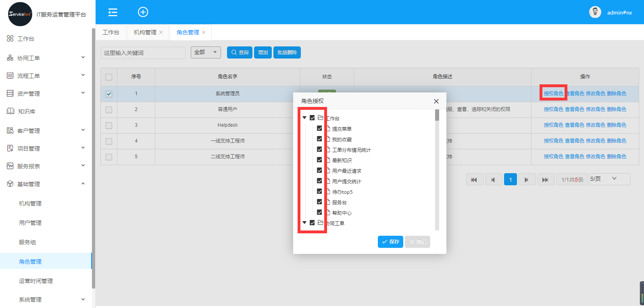
Task: Expand the 资产管理 sidebar menu
Action: point(46,94)
